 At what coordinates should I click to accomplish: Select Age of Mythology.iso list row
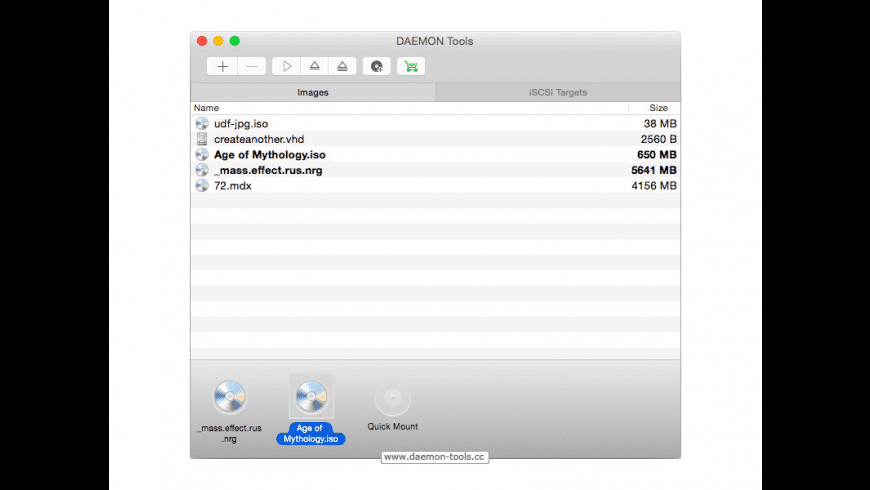(x=436, y=154)
